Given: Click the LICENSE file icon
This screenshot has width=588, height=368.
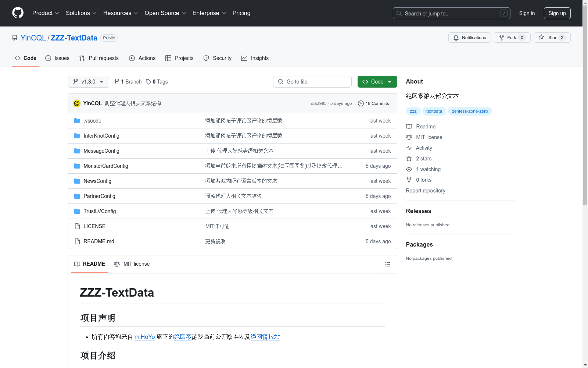Looking at the screenshot, I should pos(77,226).
